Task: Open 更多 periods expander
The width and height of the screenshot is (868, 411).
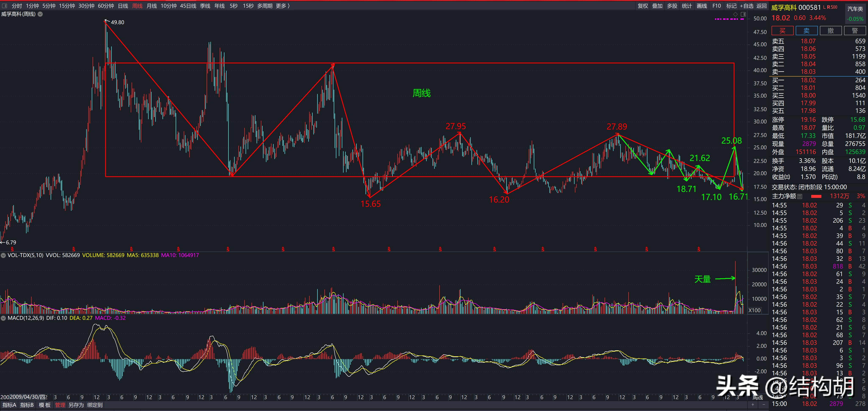Action: tap(282, 6)
